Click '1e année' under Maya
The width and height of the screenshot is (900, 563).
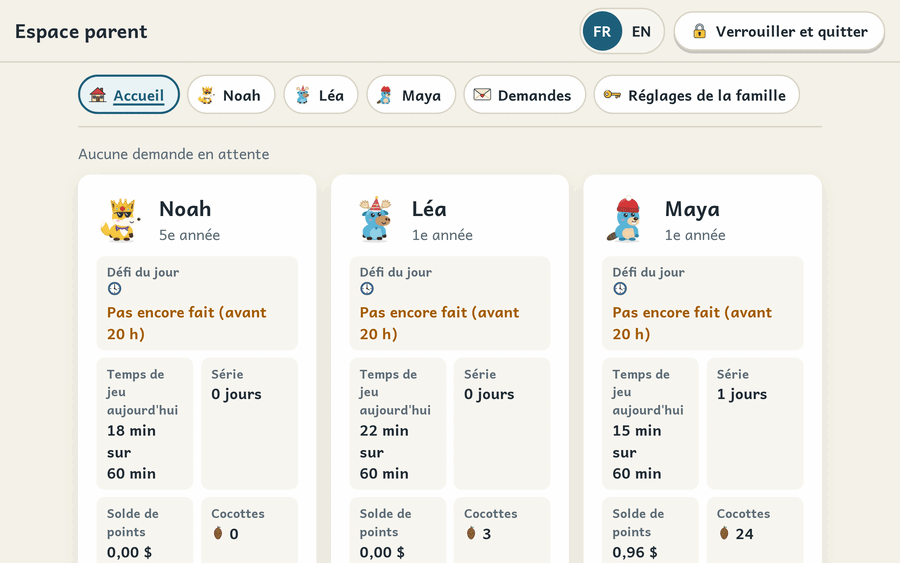coord(695,235)
